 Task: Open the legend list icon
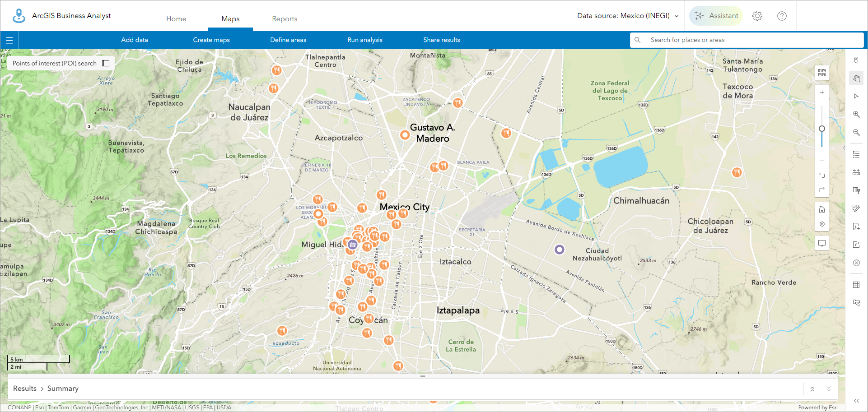point(856,155)
